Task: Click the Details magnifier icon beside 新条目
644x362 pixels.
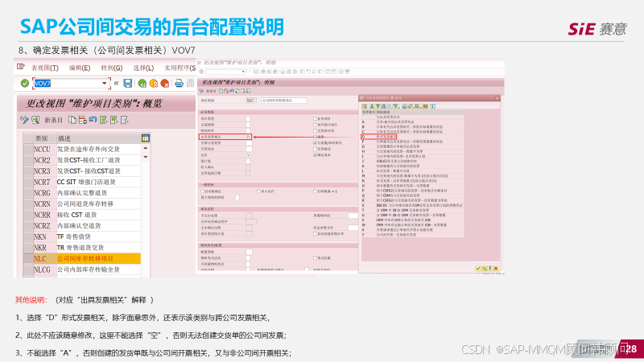Action: coord(35,120)
